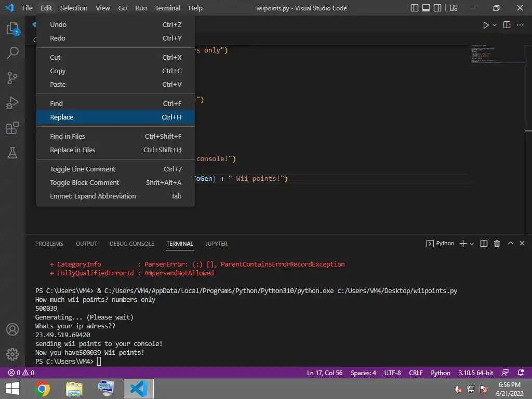Screen dimensions: 532x399
Task: Choose Replace in Files
Action: click(115, 150)
